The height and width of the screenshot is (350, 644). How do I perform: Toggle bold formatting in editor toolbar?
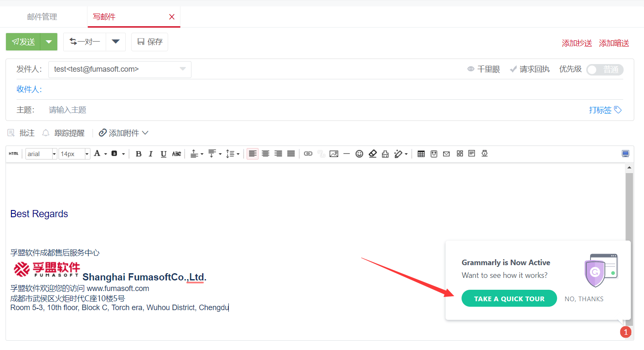click(138, 154)
